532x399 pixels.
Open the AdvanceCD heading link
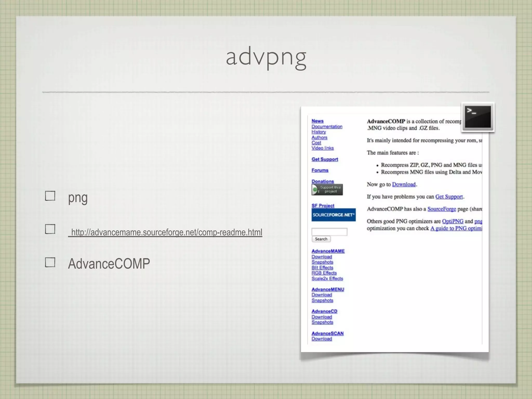click(324, 311)
